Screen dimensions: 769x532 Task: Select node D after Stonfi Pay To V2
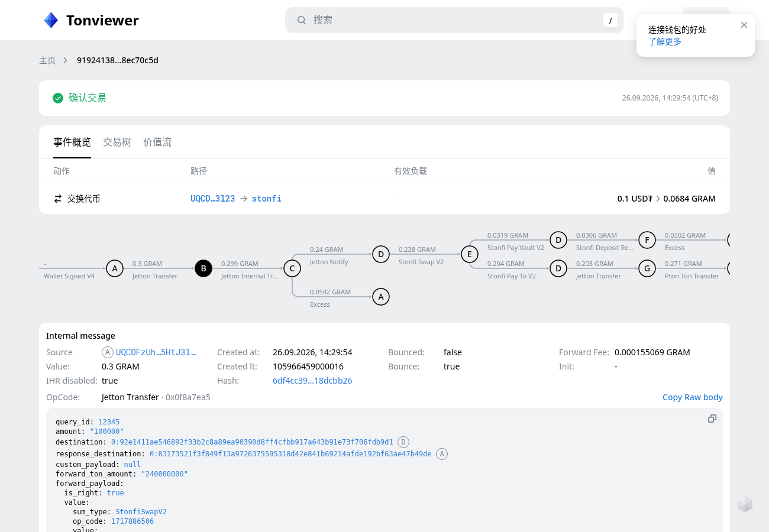558,269
